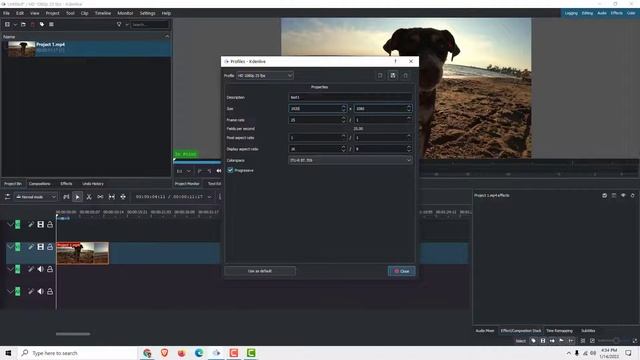Click the tag icon in bottom status toolbar
This screenshot has height=360, width=640.
pos(533,340)
